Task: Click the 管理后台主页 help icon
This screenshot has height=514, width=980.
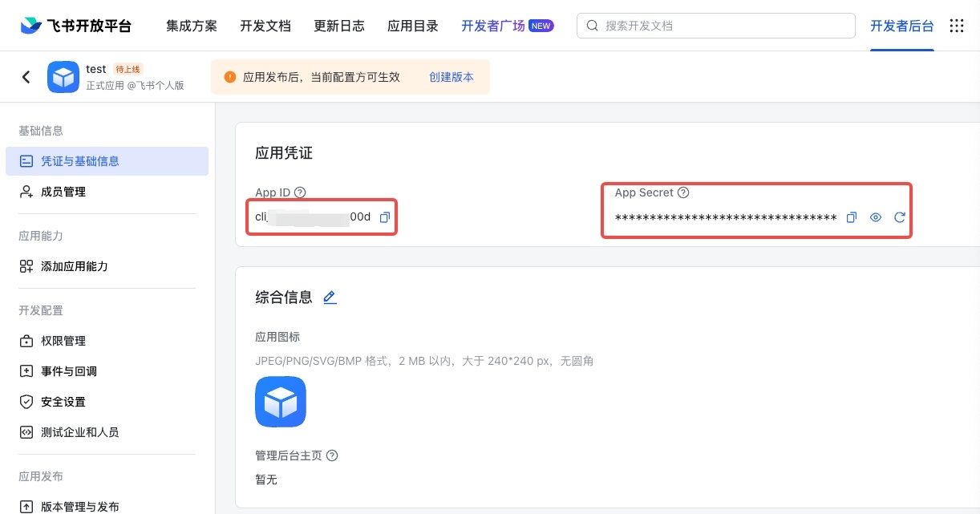Action: coord(332,455)
